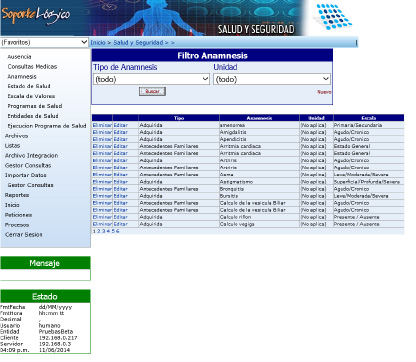The image size is (416, 362).
Task: Click the Salud y Seguridad breadcrumb
Action: click(x=138, y=43)
